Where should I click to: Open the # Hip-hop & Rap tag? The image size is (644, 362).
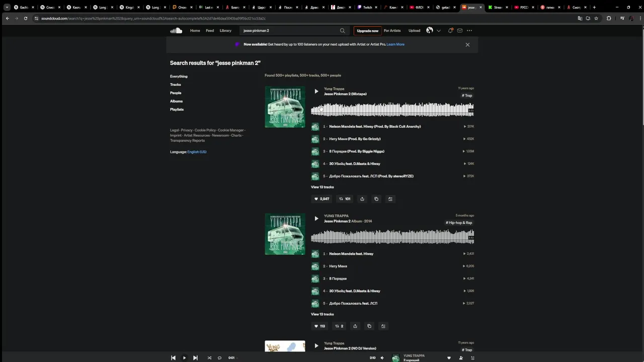click(459, 223)
